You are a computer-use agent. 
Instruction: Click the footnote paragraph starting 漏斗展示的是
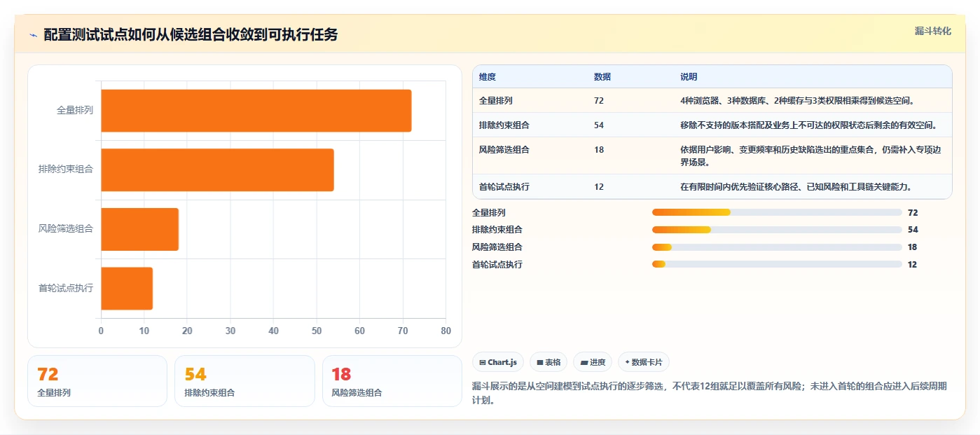pos(710,393)
